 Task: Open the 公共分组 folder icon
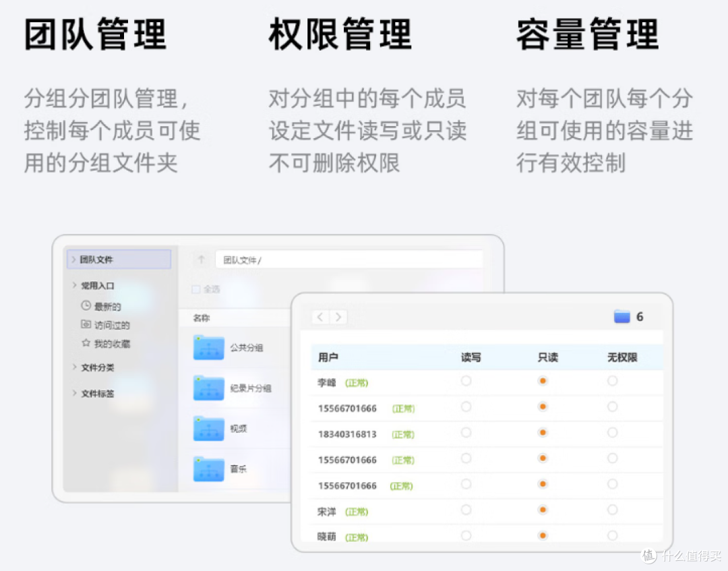coord(209,347)
